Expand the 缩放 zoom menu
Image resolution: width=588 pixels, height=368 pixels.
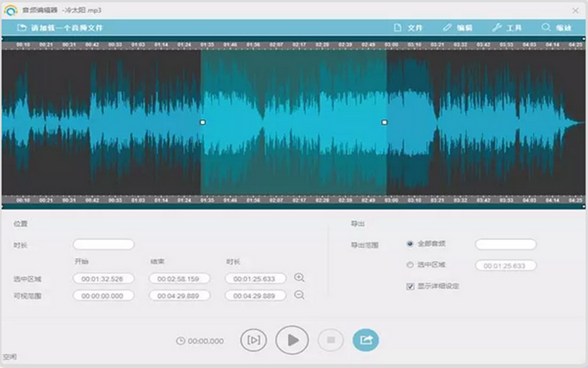557,28
